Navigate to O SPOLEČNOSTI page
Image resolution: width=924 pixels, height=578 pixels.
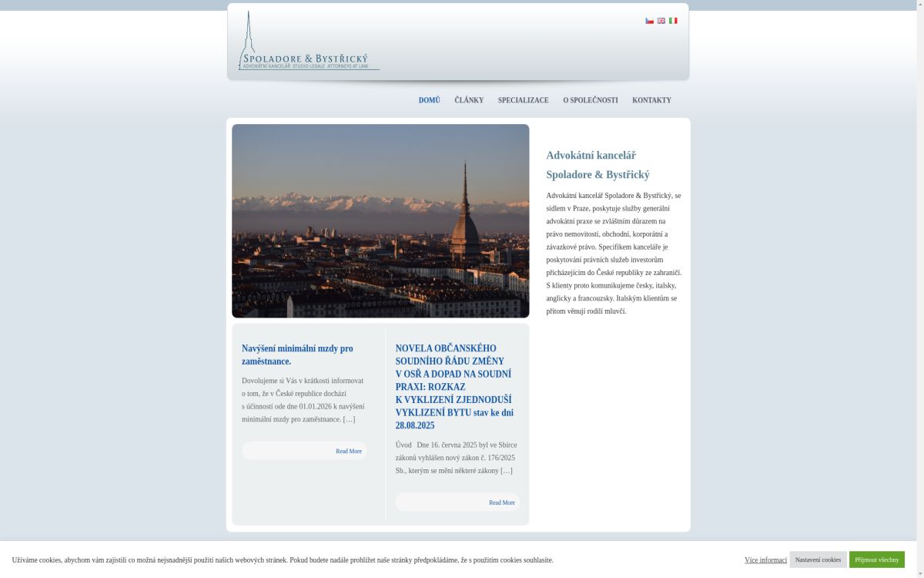point(590,100)
